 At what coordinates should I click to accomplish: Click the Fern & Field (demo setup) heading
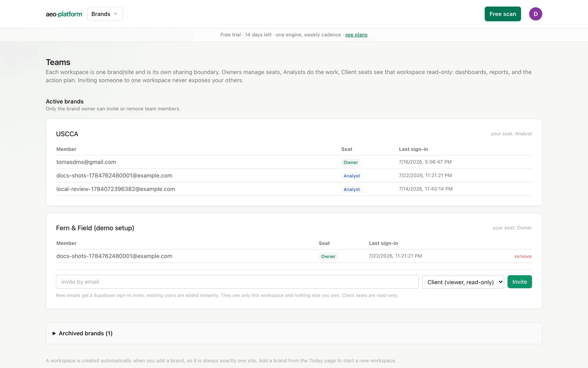[95, 228]
